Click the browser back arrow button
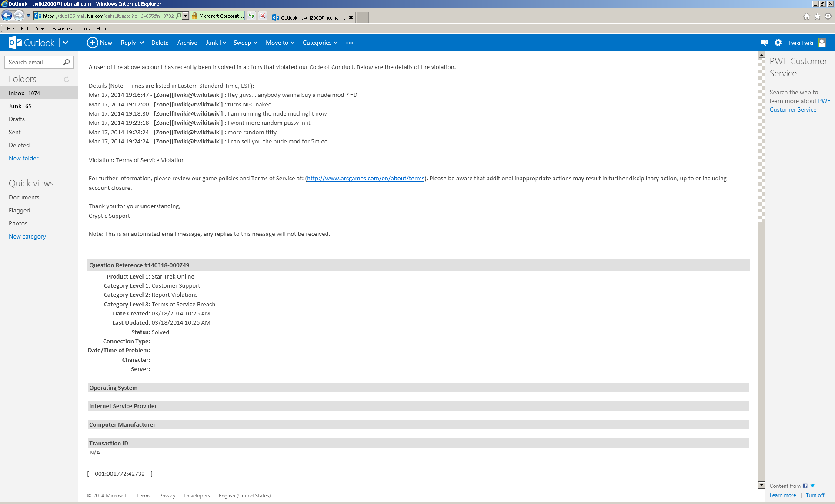This screenshot has height=504, width=835. coord(7,16)
